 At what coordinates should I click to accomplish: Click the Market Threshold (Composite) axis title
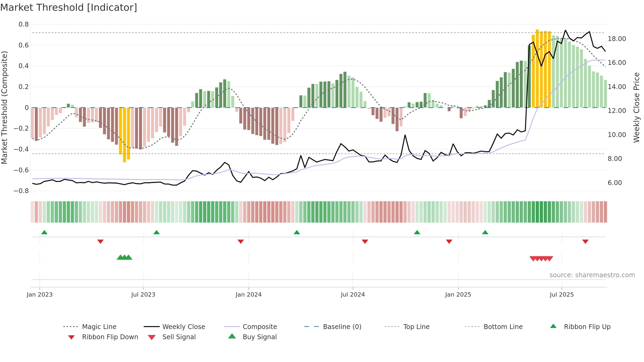pyautogui.click(x=4, y=108)
